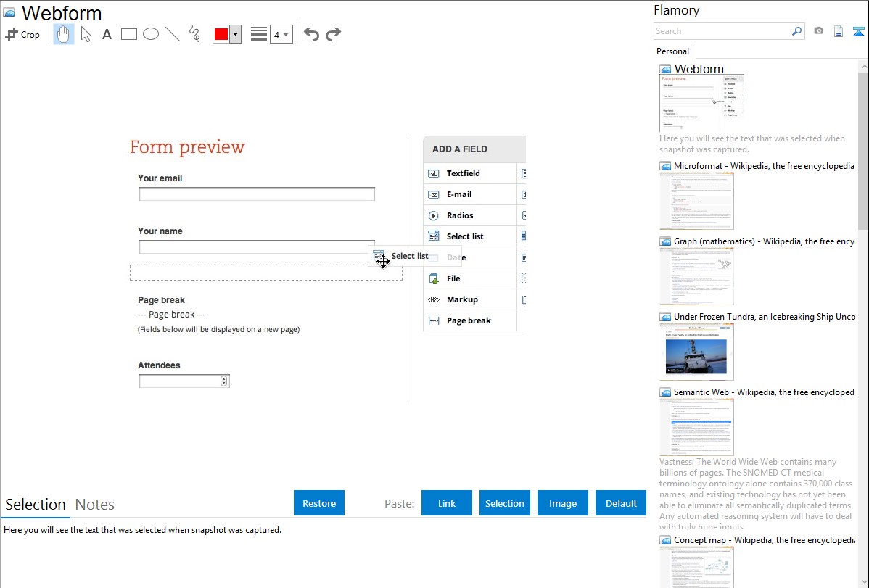Click the Paste Image button

point(562,503)
